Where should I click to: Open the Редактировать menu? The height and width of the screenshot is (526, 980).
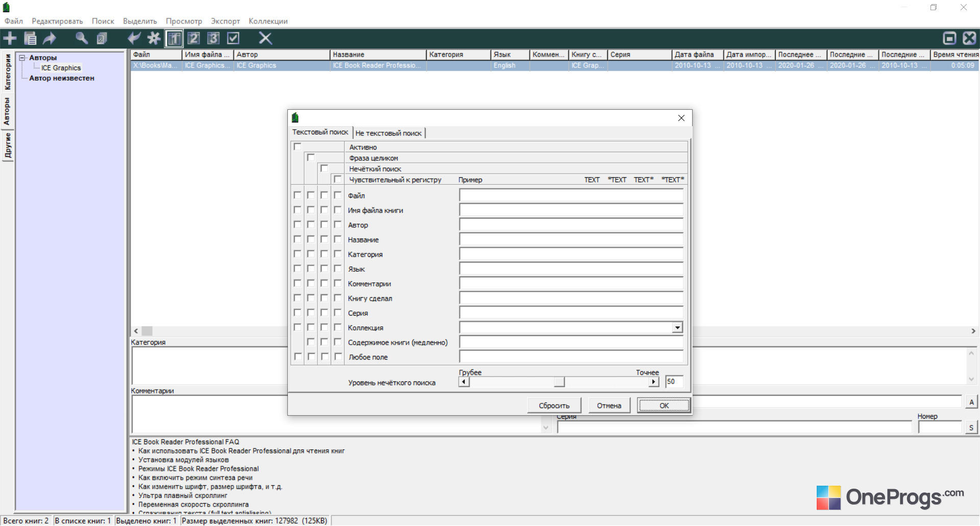tap(57, 21)
